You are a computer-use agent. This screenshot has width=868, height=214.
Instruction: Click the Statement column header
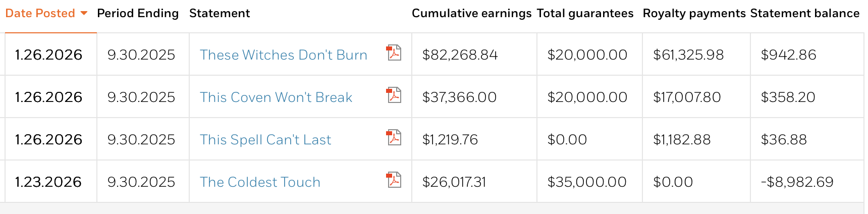pos(220,13)
